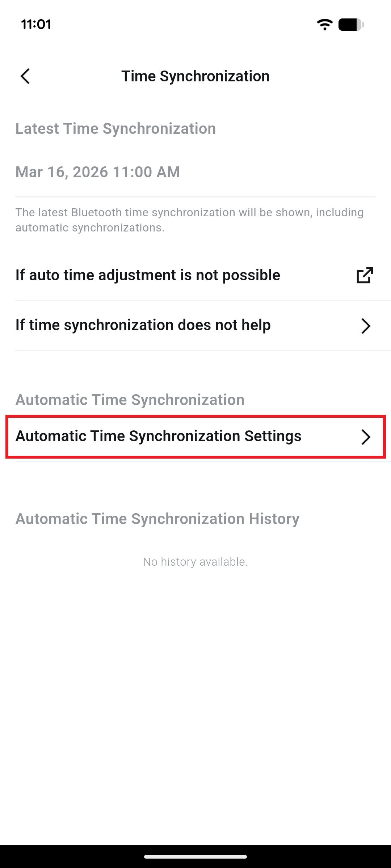Tap empty white area below history message

pyautogui.click(x=195, y=687)
